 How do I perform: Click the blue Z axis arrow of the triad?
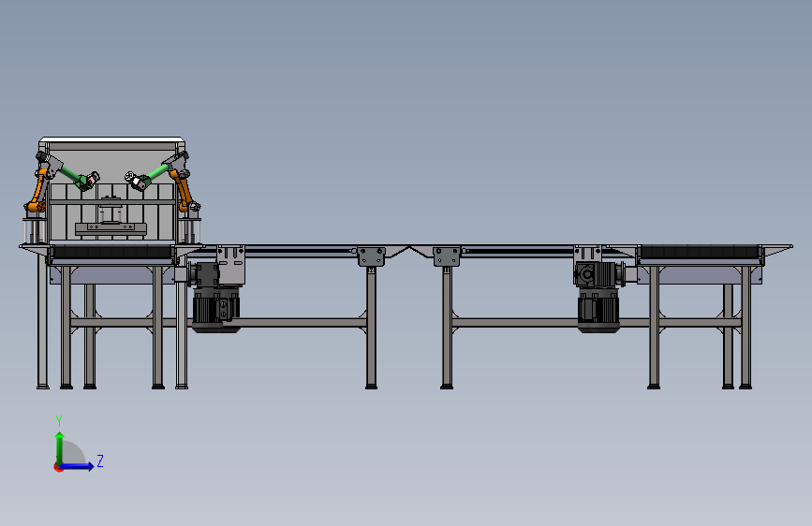click(x=77, y=466)
